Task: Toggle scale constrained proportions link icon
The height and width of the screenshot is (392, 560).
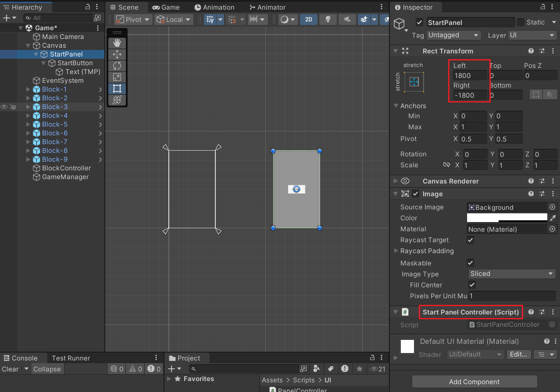Action: coord(446,165)
